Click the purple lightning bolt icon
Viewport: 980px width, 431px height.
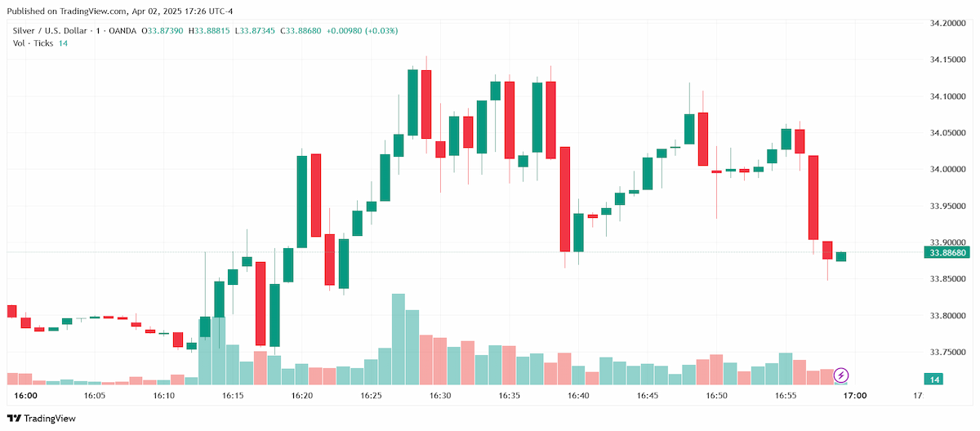(840, 375)
